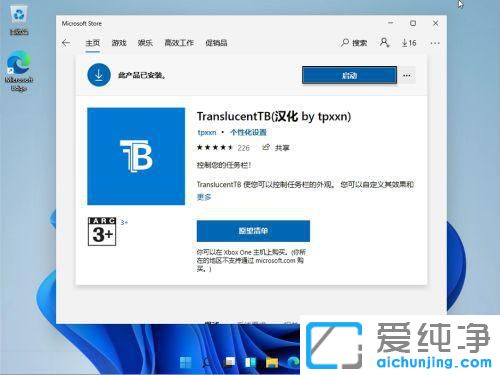This screenshot has height=375, width=500.
Task: Open the user account icon
Action: coord(384,43)
